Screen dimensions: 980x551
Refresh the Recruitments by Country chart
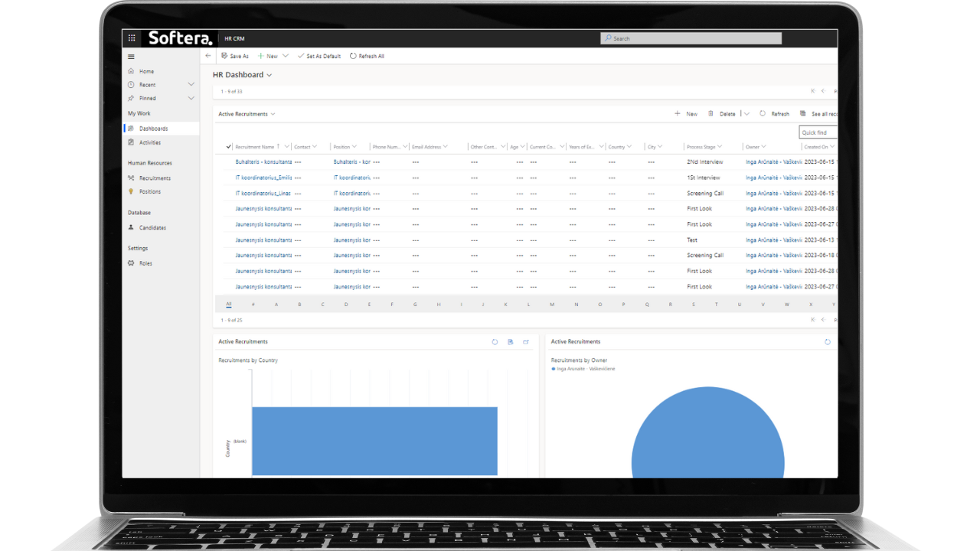click(x=495, y=342)
